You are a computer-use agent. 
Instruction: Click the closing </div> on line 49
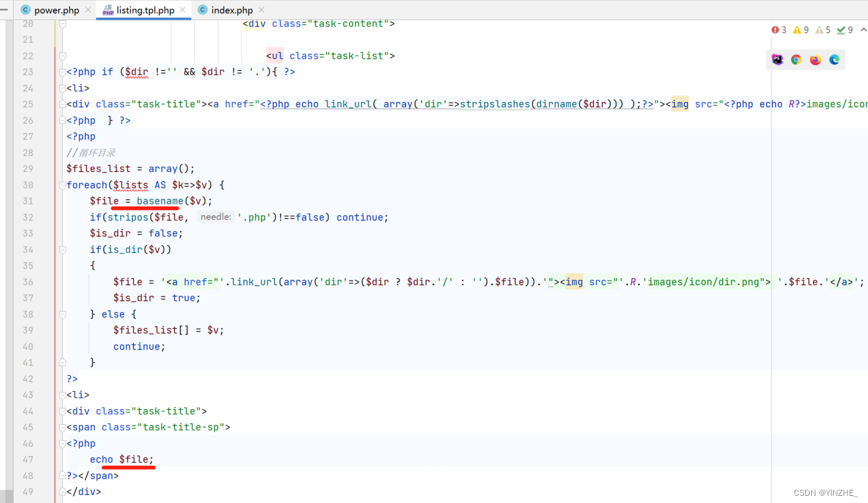tap(83, 492)
